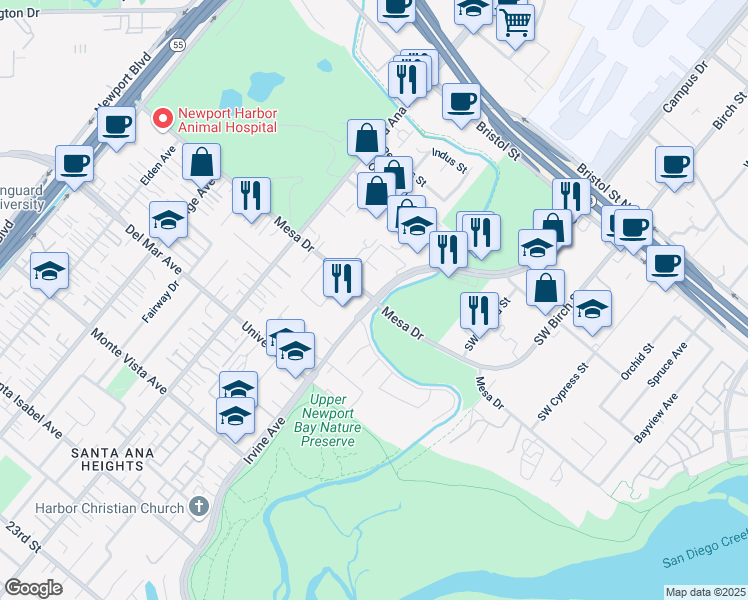Click the Google logo link

point(33,589)
